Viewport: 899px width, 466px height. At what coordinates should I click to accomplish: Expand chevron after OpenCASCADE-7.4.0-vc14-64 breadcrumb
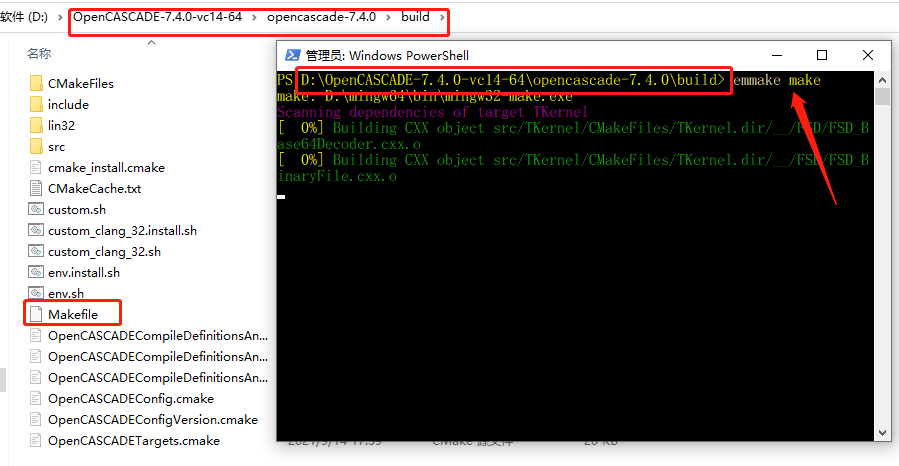[254, 18]
